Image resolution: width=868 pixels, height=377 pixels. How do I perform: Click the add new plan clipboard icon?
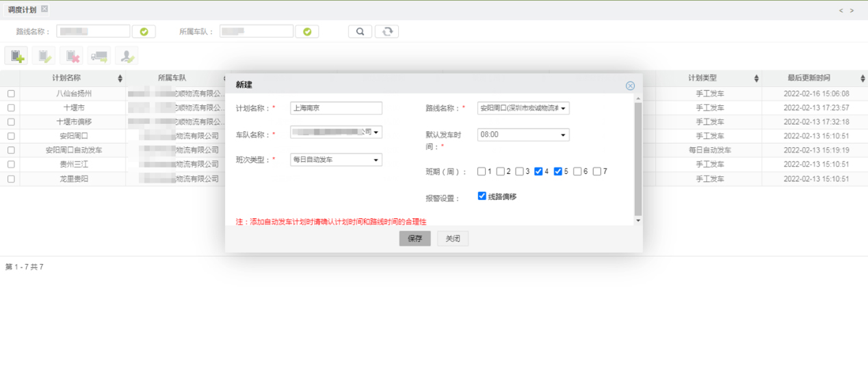coord(16,56)
